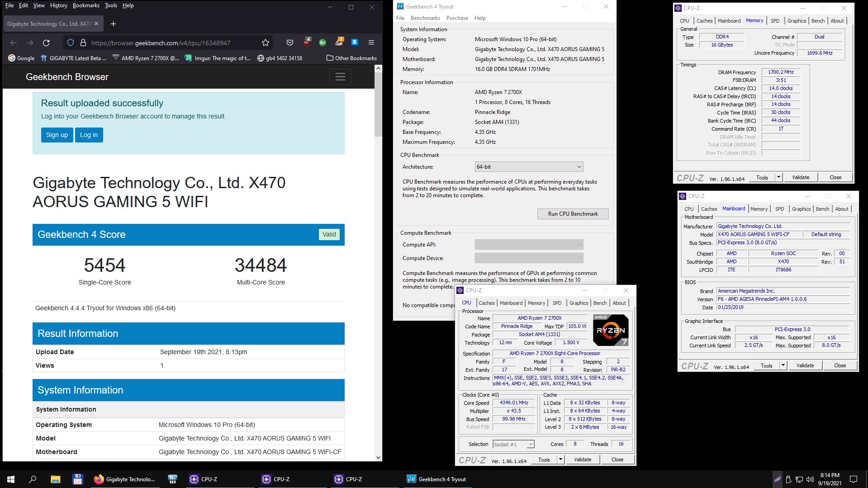Open the Pocket save icon
Image resolution: width=868 pixels, height=488 pixels.
click(x=290, y=43)
